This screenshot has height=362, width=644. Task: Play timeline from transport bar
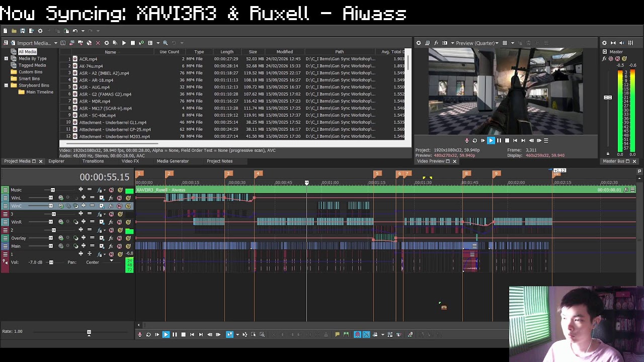click(166, 334)
